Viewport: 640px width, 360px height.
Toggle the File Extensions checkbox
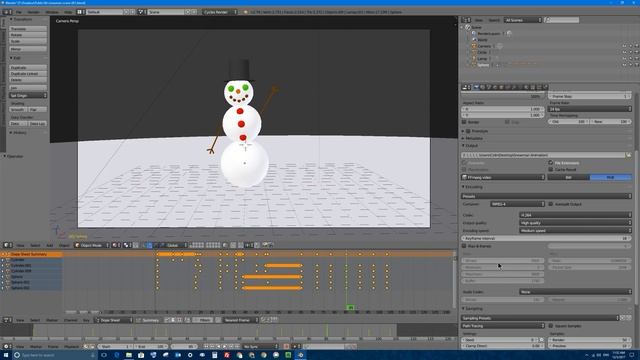[551, 163]
